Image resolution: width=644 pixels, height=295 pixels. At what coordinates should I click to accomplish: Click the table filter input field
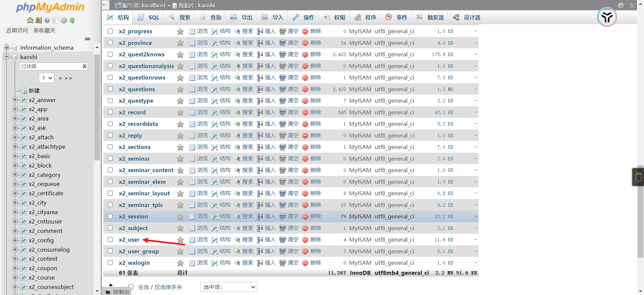[50, 66]
